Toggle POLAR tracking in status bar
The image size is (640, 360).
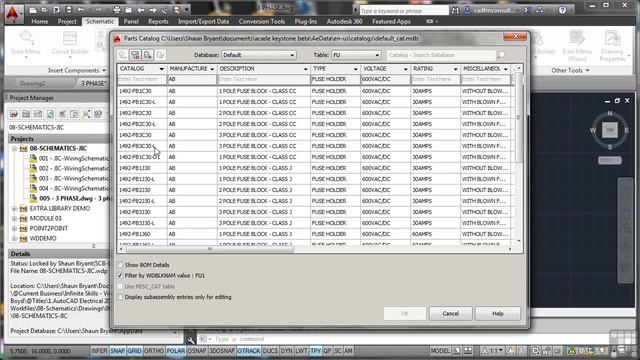tap(176, 351)
